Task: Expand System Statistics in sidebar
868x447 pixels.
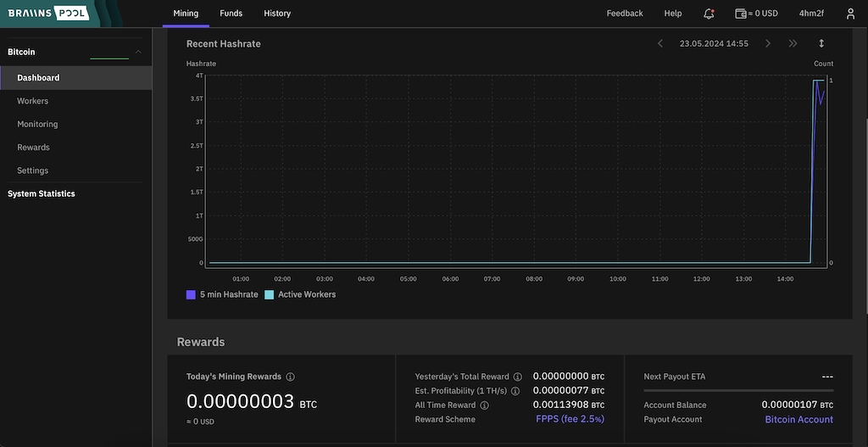Action: tap(42, 193)
